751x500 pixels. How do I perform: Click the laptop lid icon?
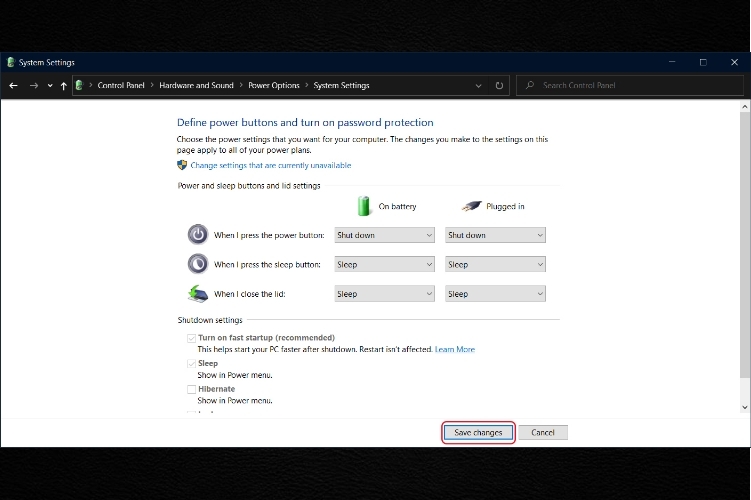tap(198, 294)
